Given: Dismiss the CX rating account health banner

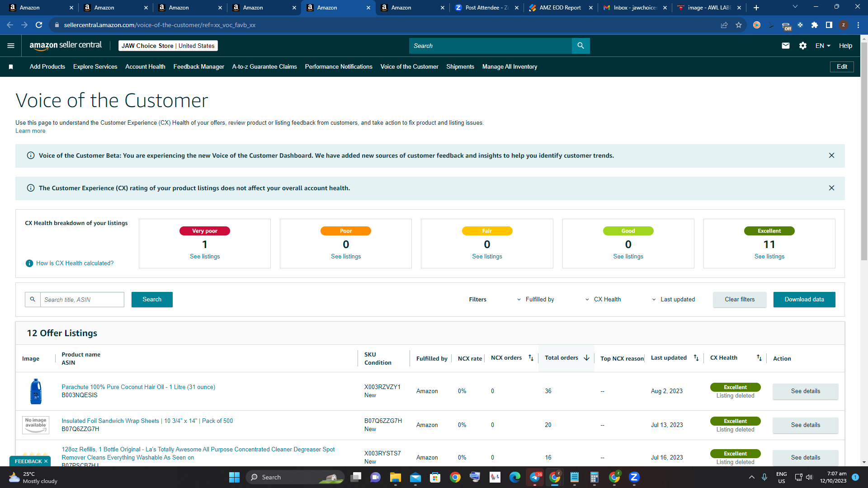Looking at the screenshot, I should pos(831,188).
